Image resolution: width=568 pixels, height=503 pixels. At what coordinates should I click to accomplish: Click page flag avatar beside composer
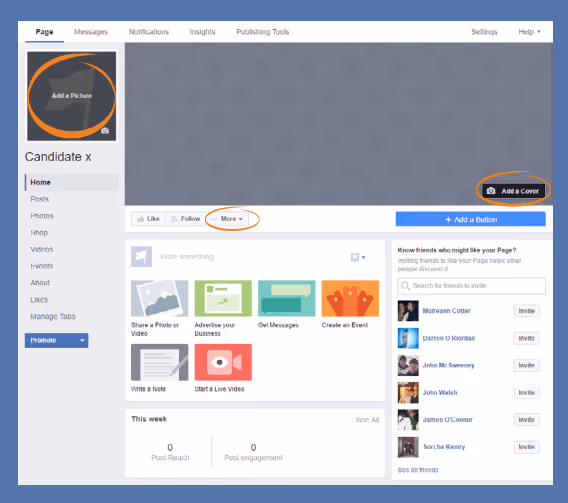click(141, 257)
